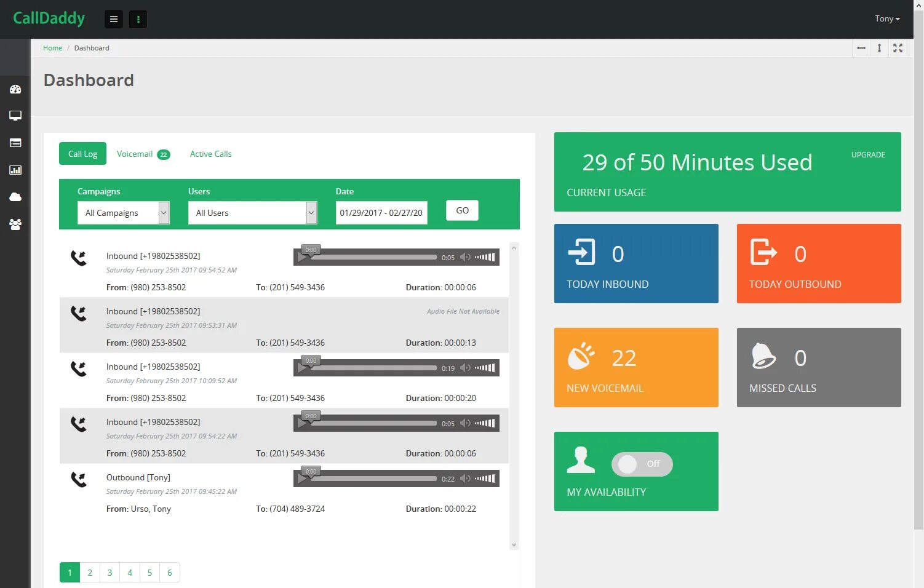Viewport: 924px width, 588px height.
Task: Go to call log page 3
Action: (x=110, y=573)
